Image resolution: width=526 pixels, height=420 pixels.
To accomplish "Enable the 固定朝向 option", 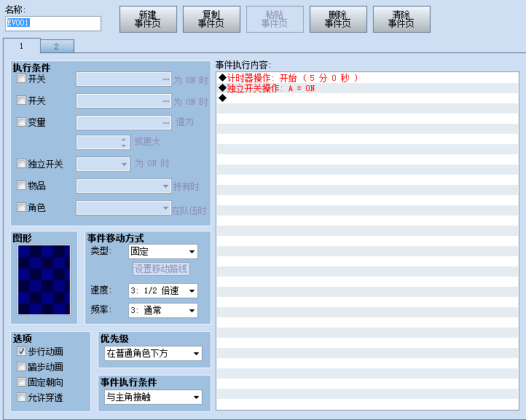I will coord(21,382).
